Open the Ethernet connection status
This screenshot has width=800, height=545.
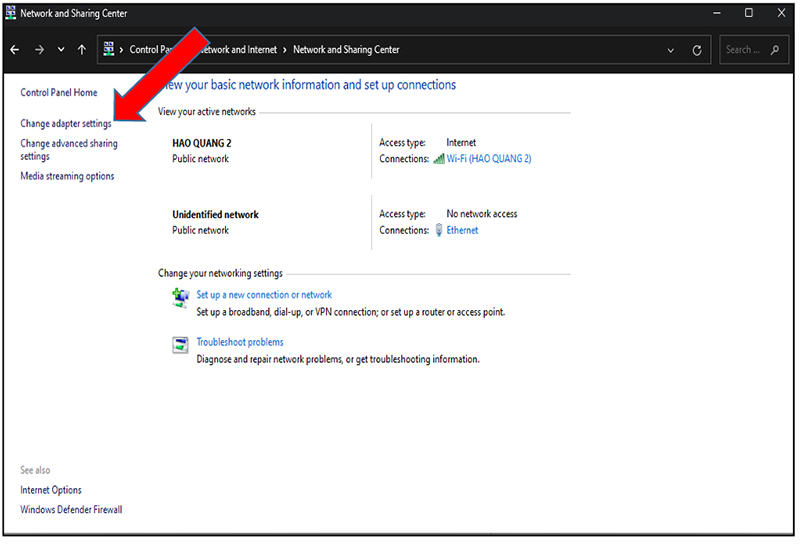point(462,230)
